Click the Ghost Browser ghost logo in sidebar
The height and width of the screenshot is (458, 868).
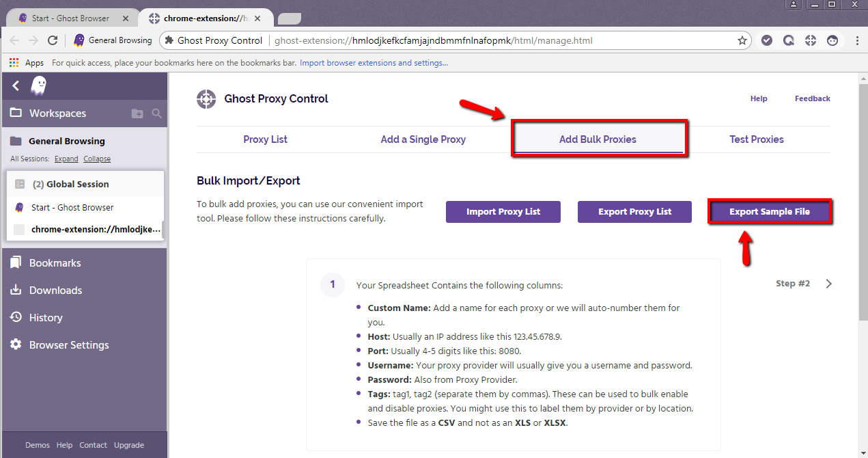[x=39, y=86]
